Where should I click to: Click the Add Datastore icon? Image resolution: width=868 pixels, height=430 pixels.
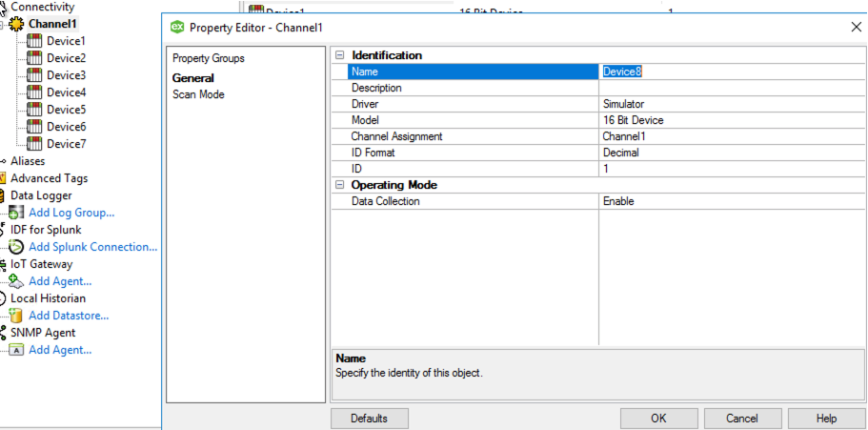[17, 316]
